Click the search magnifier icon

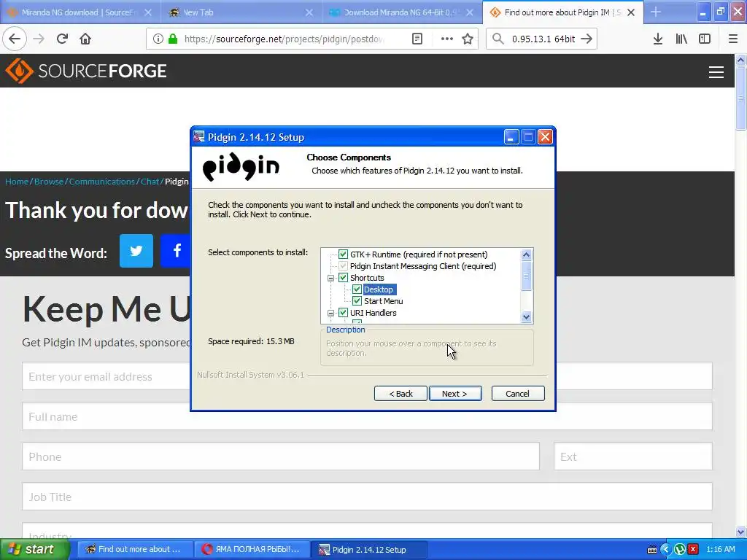coord(498,39)
